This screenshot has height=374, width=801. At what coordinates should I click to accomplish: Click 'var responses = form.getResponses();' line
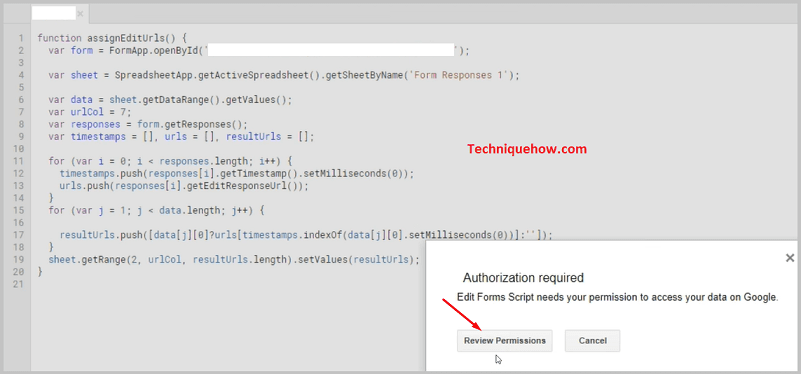click(x=148, y=124)
